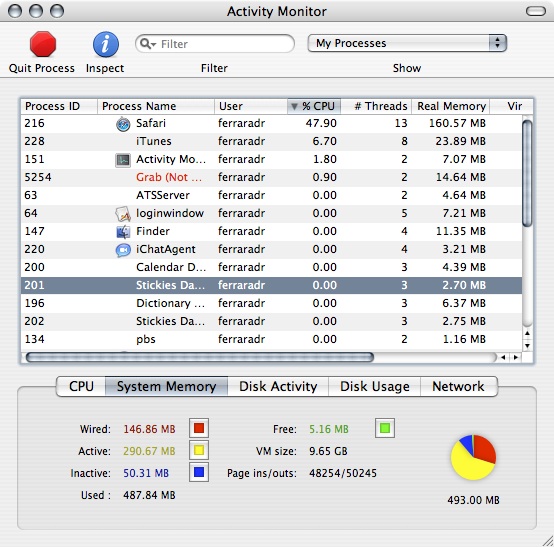Screen dimensions: 554x547
Task: Click the blue Inspect info icon
Action: (x=106, y=44)
